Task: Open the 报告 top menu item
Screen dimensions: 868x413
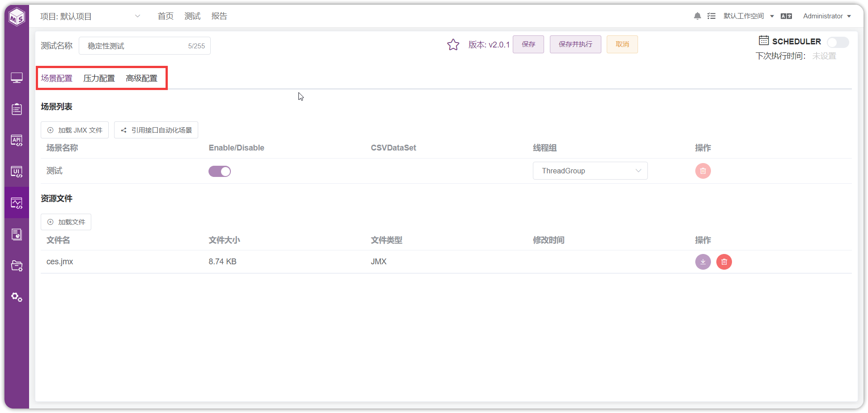Action: pos(219,16)
